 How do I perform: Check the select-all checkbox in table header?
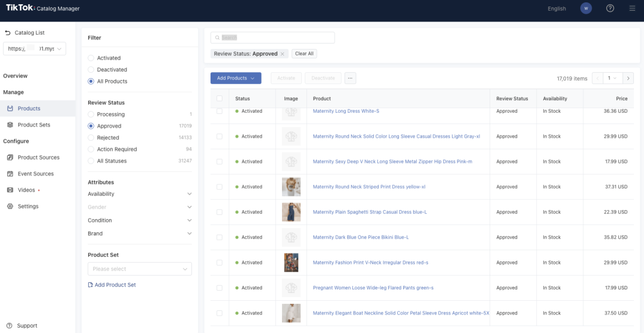[x=219, y=98]
